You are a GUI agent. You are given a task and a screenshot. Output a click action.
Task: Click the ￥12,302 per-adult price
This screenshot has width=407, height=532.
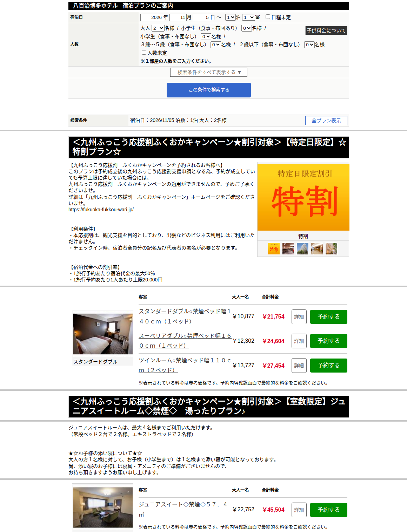[x=243, y=341]
